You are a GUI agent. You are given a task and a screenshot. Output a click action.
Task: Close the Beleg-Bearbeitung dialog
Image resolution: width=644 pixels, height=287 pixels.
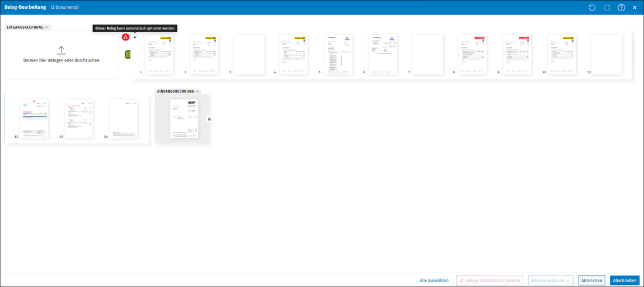[x=635, y=8]
